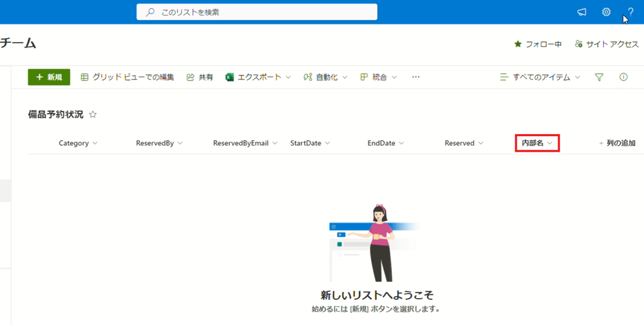Click the megaphone notifications icon
644x326 pixels.
click(x=582, y=12)
